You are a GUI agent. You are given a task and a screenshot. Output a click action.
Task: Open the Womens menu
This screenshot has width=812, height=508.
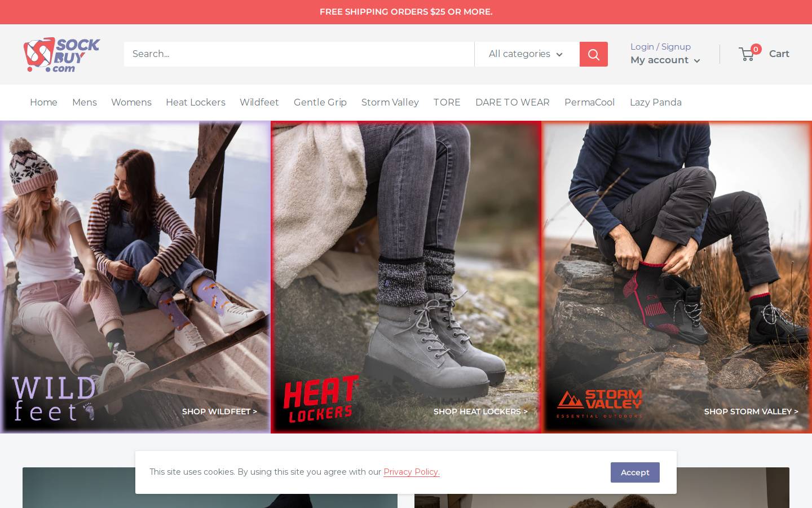[x=131, y=102]
